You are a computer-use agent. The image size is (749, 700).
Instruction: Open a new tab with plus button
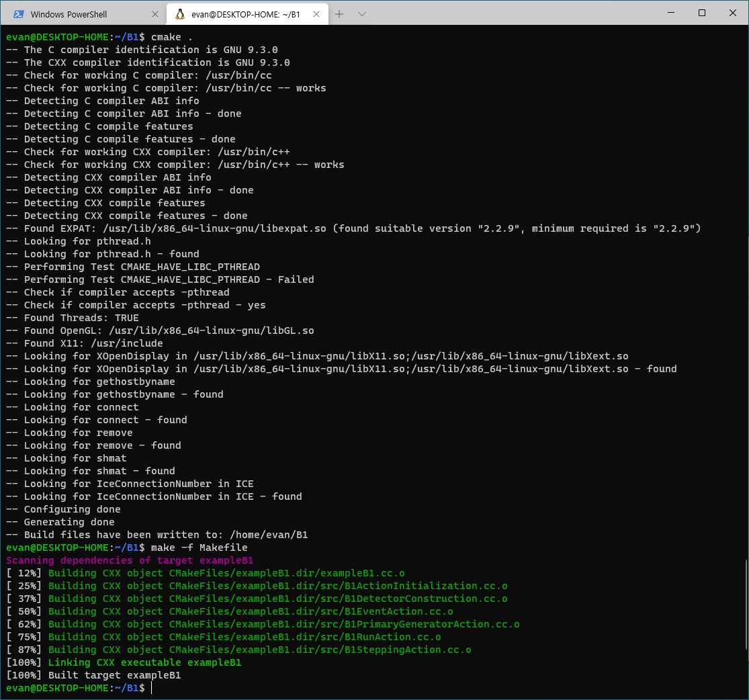click(x=339, y=14)
